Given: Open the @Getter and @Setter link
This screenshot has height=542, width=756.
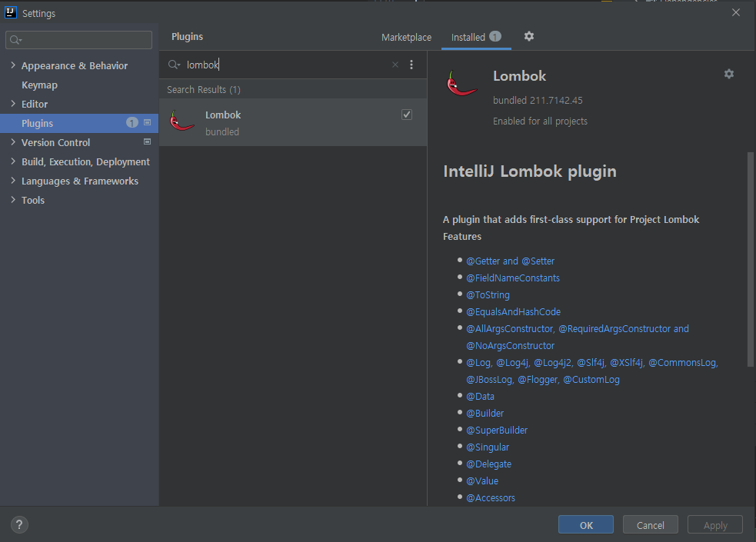Looking at the screenshot, I should coord(510,261).
